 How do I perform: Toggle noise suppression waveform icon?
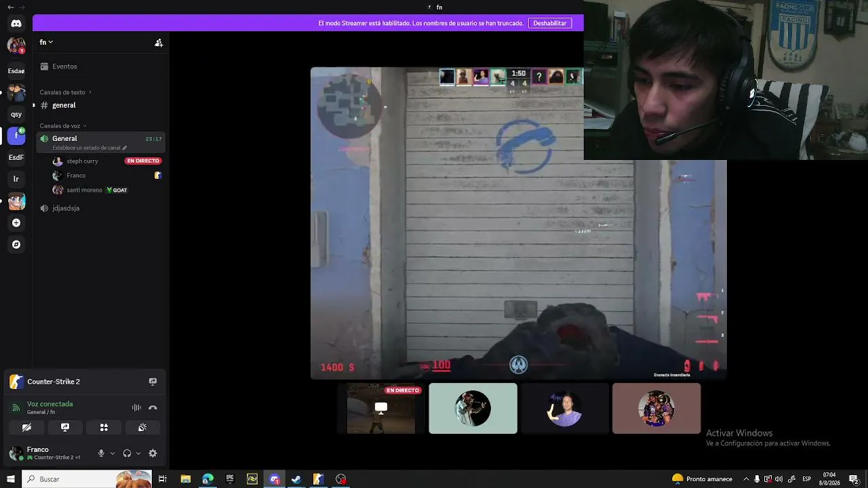pyautogui.click(x=136, y=407)
